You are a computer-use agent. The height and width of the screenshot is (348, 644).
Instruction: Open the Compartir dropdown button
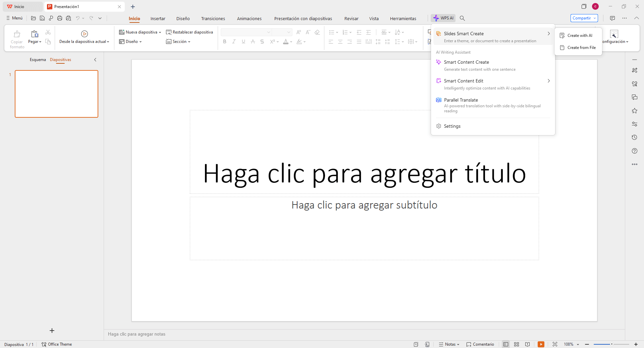[x=584, y=18]
